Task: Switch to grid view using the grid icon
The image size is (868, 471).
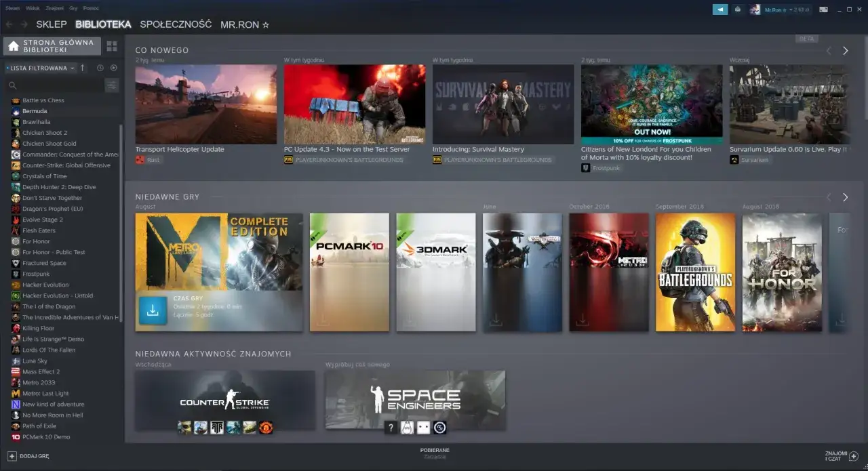Action: (111, 45)
